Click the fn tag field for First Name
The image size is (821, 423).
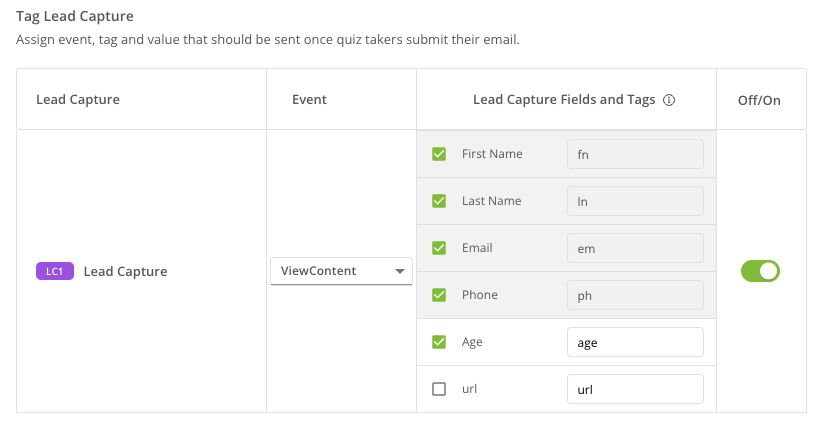point(634,154)
